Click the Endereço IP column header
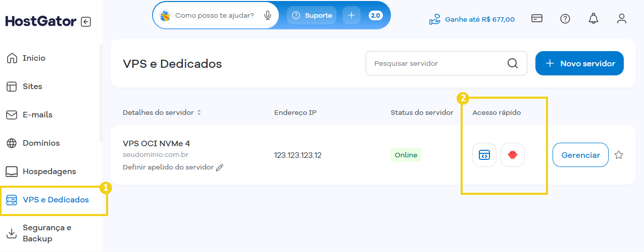644x252 pixels. coord(295,112)
